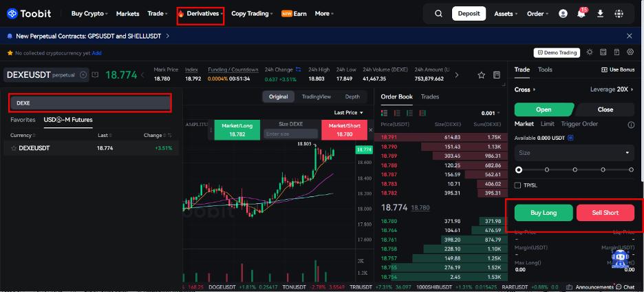Click the calculator icon beside settings gear
Screen dimensions: 644x292
616,52
